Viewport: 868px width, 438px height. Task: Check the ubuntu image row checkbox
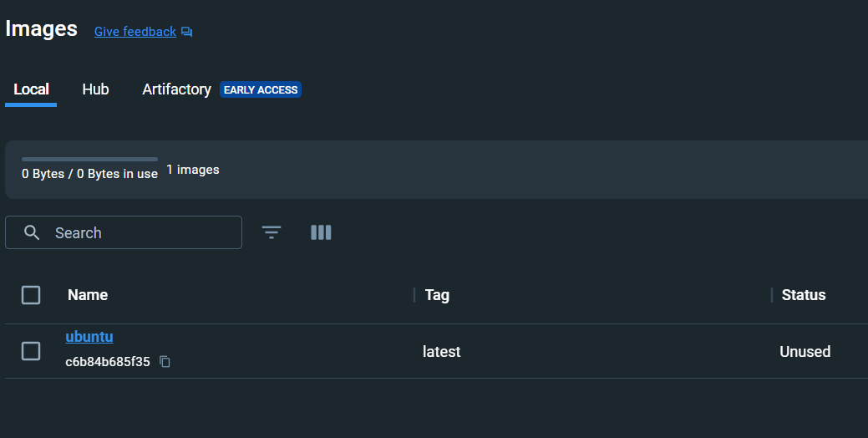[x=31, y=351]
